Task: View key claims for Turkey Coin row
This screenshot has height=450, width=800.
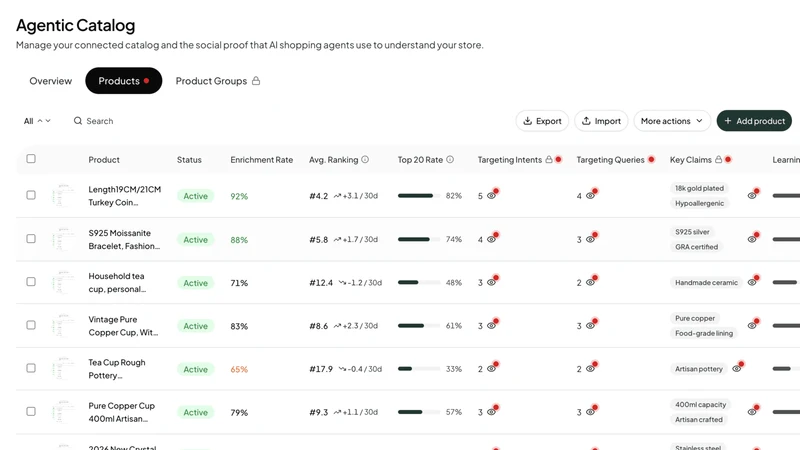Action: click(752, 195)
